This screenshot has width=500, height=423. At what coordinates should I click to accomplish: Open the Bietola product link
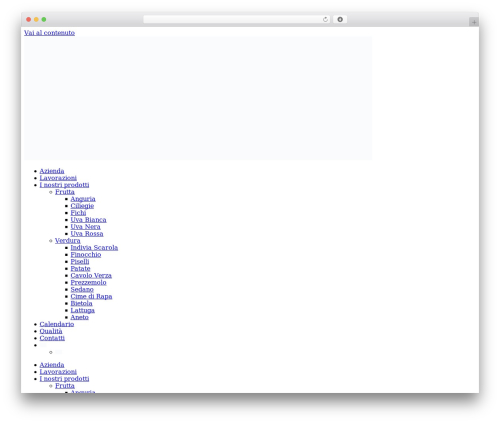tap(81, 304)
